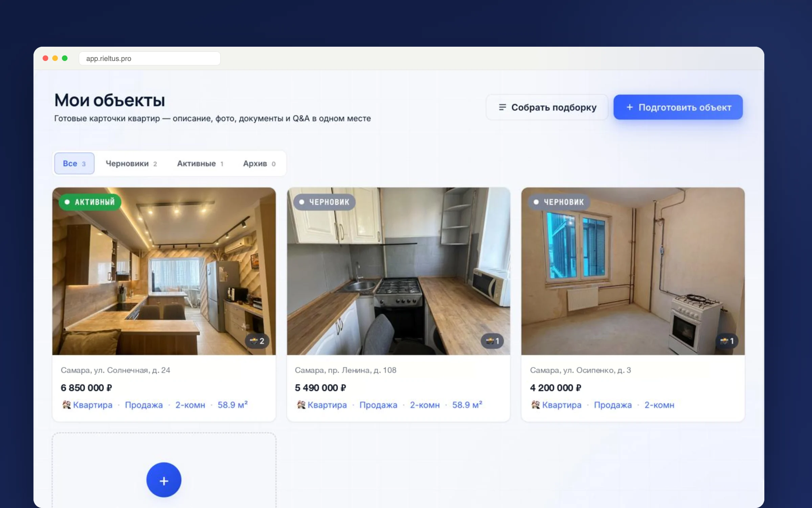This screenshot has height=508, width=812.
Task: Click address Самара, ул. Солнечная, д. 24
Action: [115, 370]
